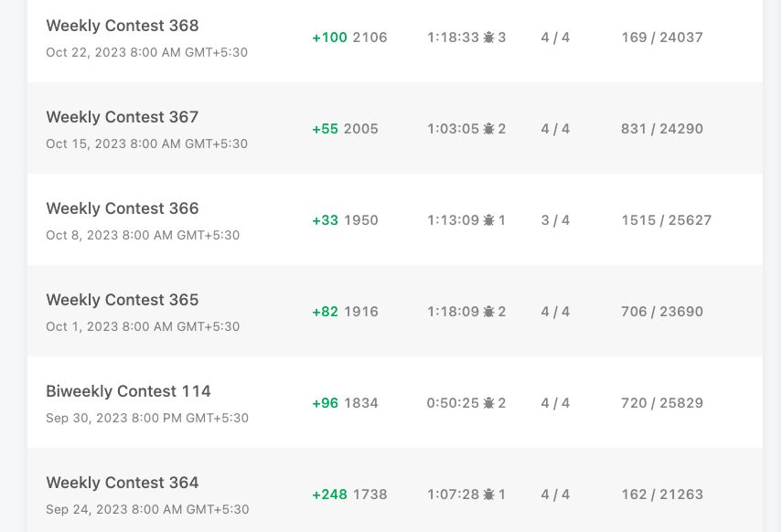Click the bug icon in Weekly Contest 366 row
The width and height of the screenshot is (782, 532).
[x=488, y=220]
